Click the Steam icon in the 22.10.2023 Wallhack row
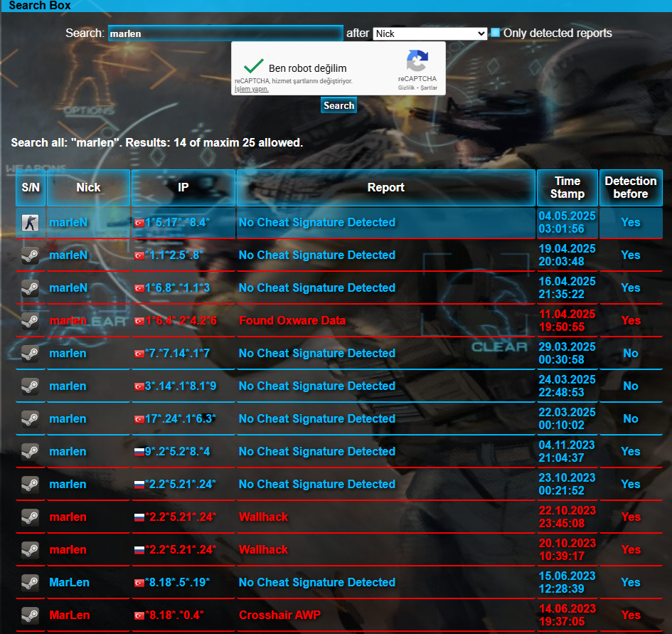This screenshot has width=672, height=634. pos(31,517)
